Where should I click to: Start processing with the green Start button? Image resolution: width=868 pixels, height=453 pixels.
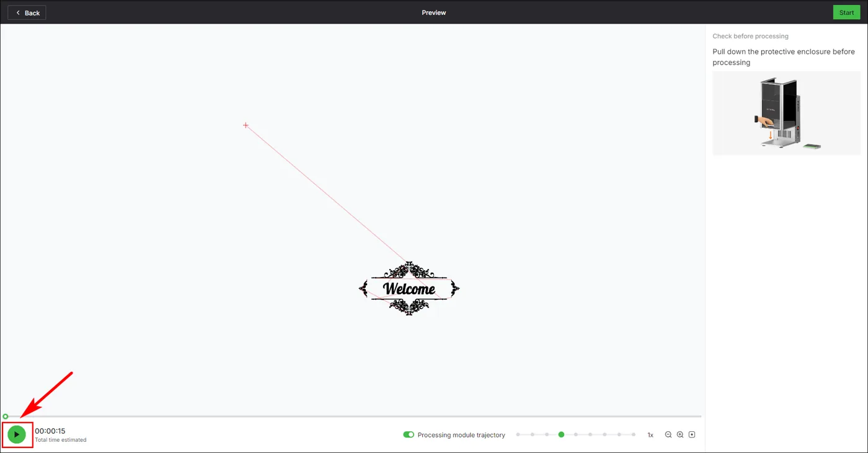[846, 12]
